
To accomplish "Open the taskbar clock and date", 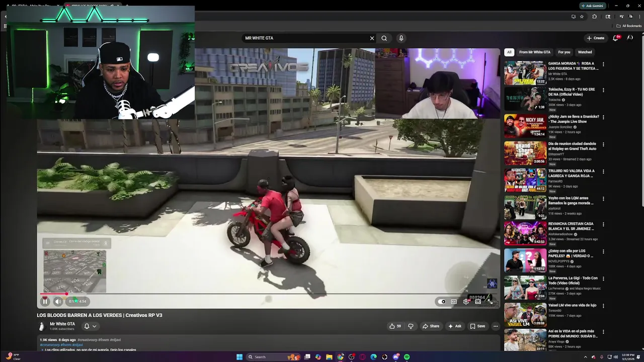I will (x=628, y=357).
